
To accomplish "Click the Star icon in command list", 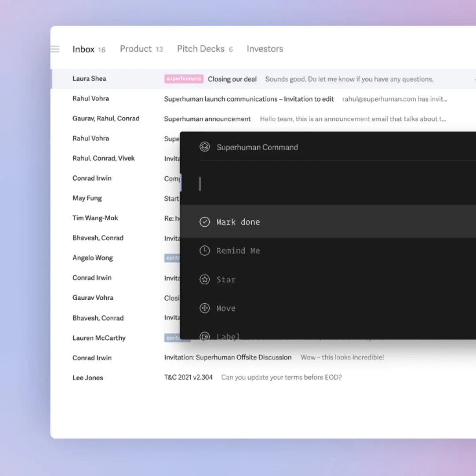I will point(205,279).
